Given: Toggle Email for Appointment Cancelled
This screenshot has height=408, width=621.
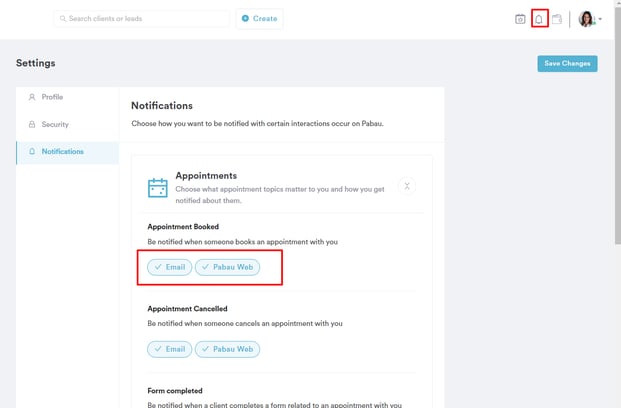Looking at the screenshot, I should tap(170, 349).
